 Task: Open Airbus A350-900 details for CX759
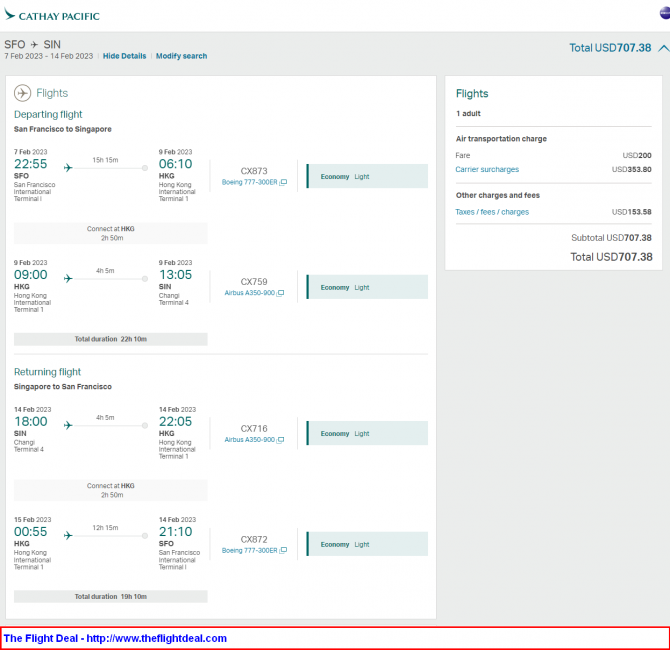(x=250, y=293)
